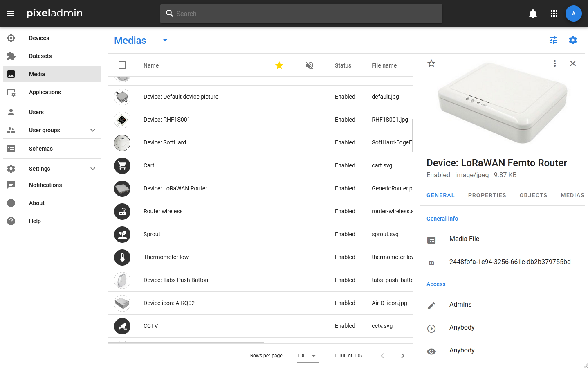This screenshot has height=368, width=588.
Task: Click the eye visibility icon for Anybody
Action: (431, 352)
